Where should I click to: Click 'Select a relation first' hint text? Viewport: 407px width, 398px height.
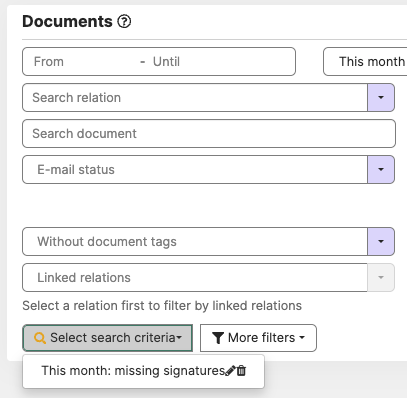pos(162,306)
